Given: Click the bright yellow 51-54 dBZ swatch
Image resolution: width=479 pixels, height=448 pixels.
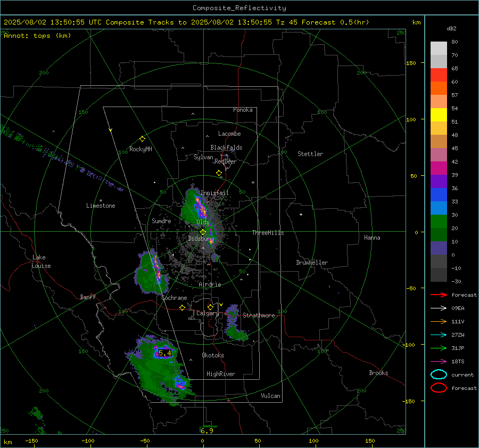Looking at the screenshot, I should click(x=439, y=115).
